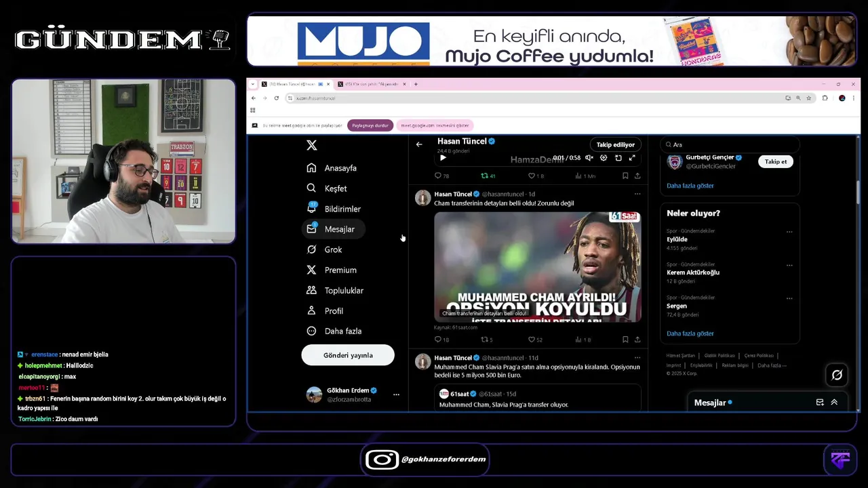
Task: Like the tweet with 52 likes
Action: pos(536,340)
